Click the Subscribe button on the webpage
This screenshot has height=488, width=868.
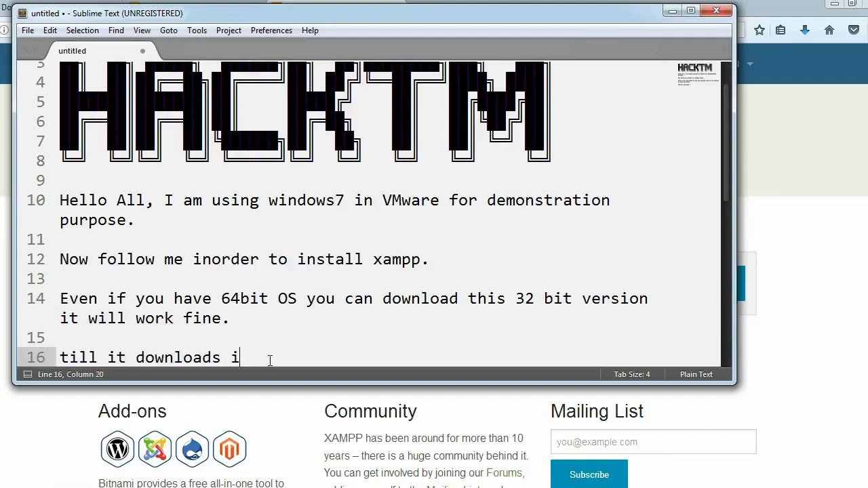click(589, 474)
